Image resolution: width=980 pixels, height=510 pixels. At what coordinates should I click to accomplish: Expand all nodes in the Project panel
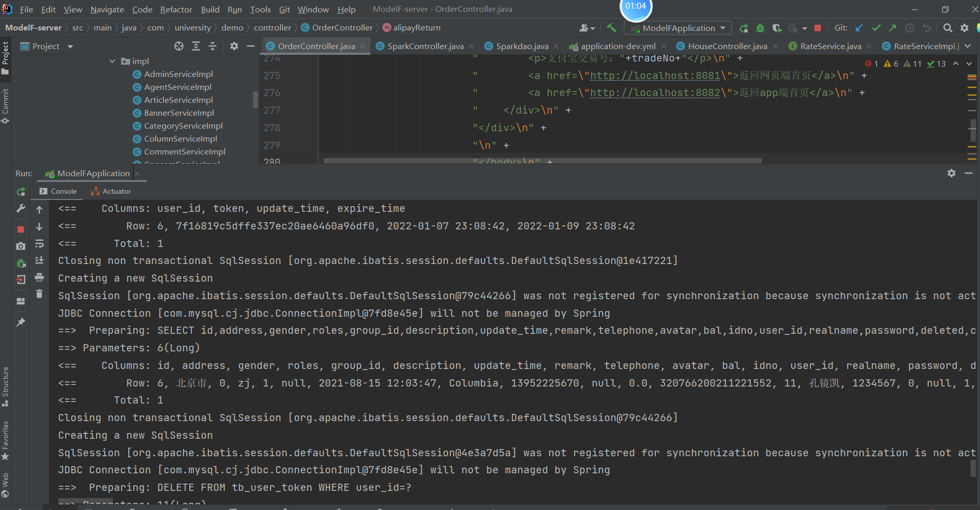(x=196, y=46)
